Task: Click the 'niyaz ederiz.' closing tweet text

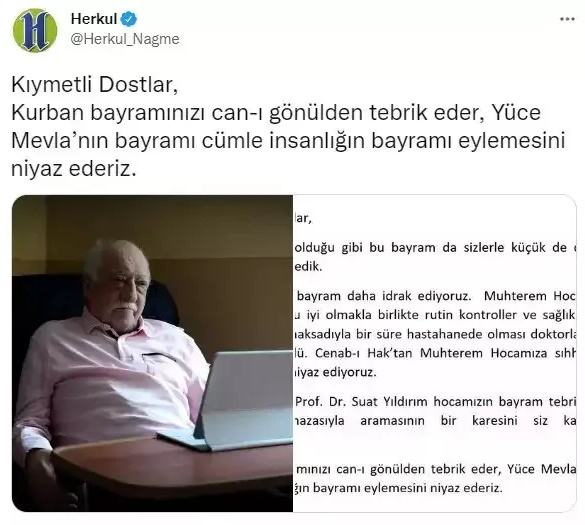Action: [x=73, y=169]
